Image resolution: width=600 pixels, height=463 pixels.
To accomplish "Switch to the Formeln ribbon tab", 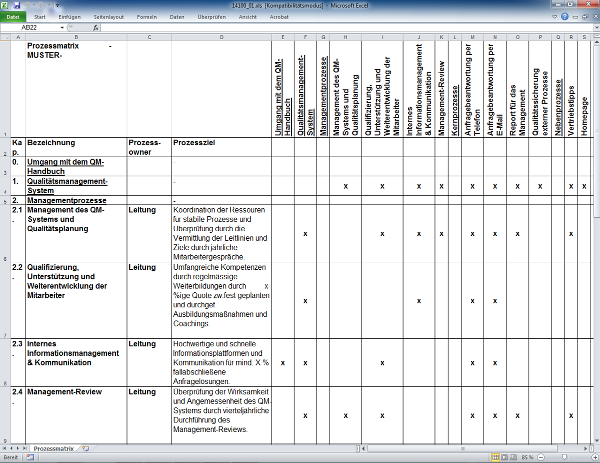I will pyautogui.click(x=146, y=17).
